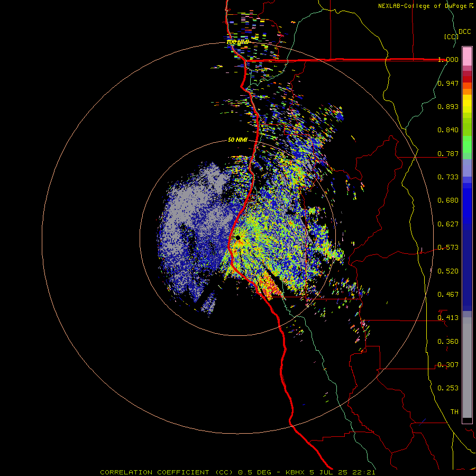Screen dimensions: 476x476
Task: Pick the periwinkle swatch on the color scale
Action: click(467, 169)
